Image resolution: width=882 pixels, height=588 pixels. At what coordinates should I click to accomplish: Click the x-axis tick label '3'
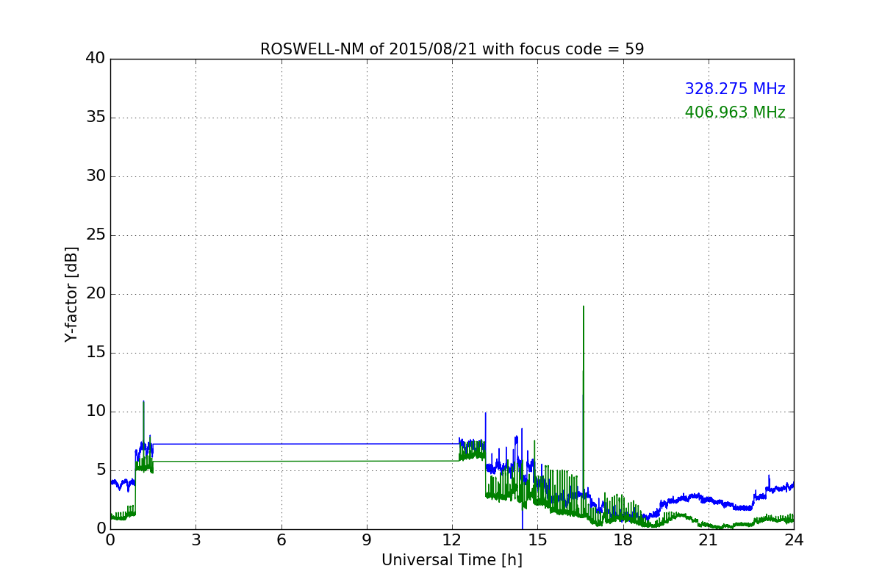pos(196,539)
